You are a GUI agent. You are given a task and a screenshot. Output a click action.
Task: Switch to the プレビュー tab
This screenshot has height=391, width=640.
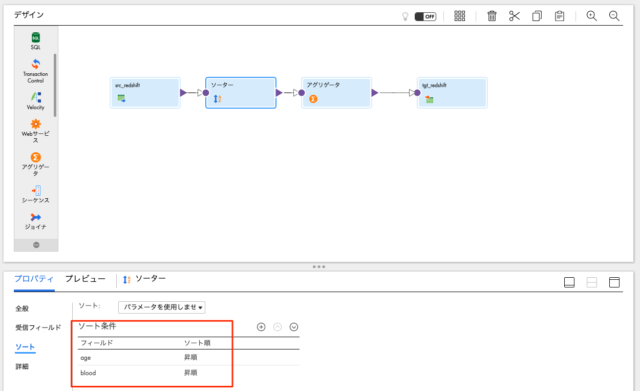click(85, 279)
